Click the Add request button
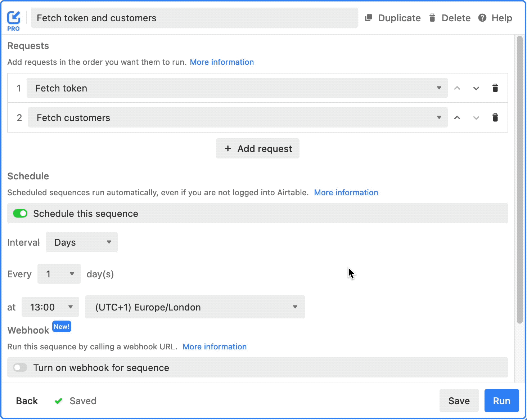The image size is (527, 420). (258, 149)
